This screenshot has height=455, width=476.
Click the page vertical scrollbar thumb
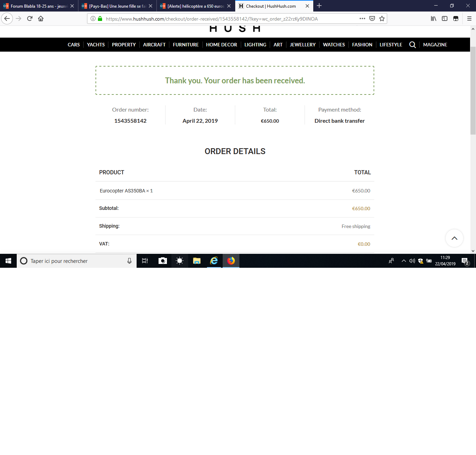click(473, 91)
